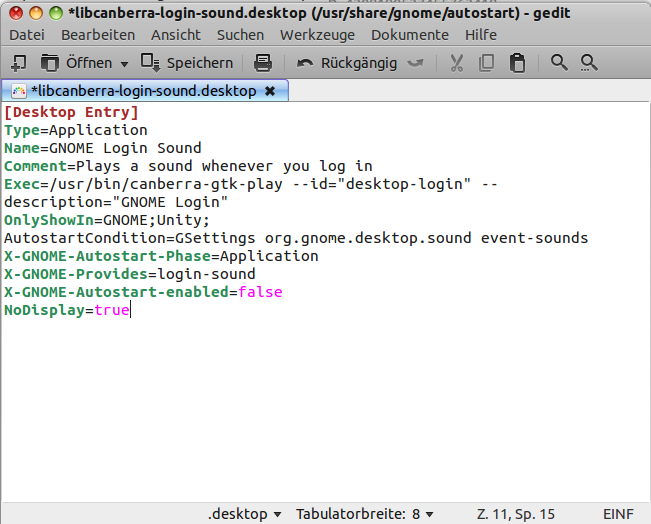Open the Ansicht menu

[x=176, y=35]
